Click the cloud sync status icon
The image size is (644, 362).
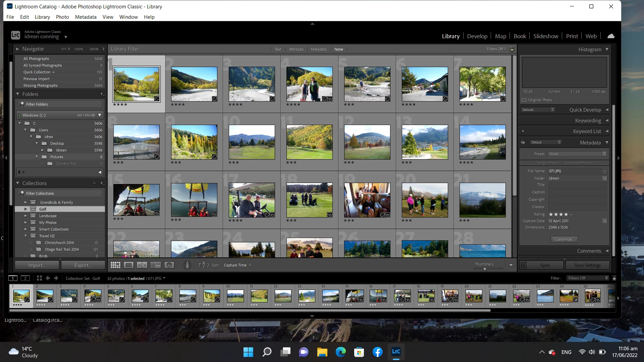[x=611, y=36]
